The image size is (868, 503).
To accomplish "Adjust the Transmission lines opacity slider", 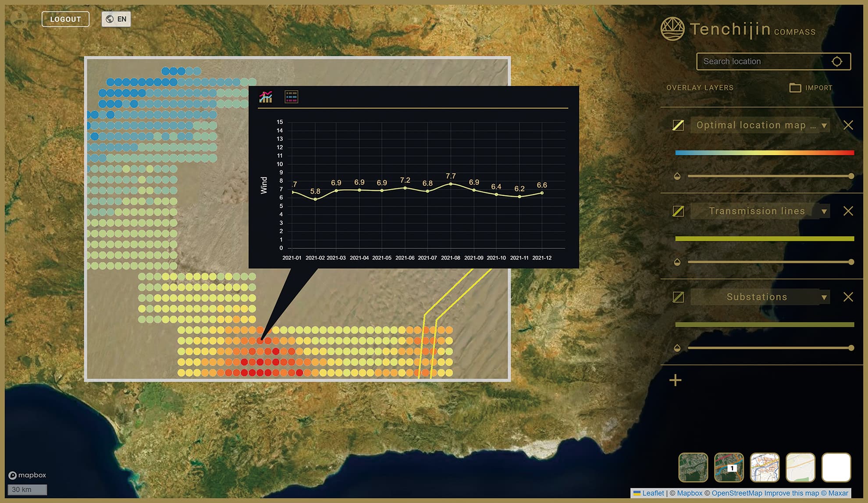I will 769,262.
